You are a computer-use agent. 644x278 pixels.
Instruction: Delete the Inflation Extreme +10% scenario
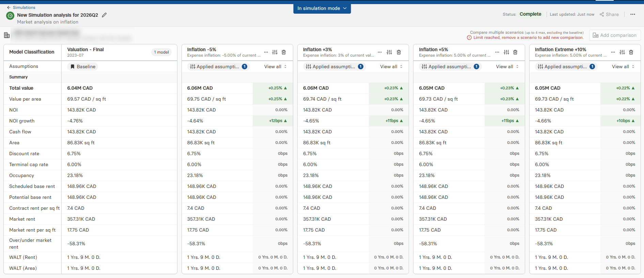[x=631, y=52]
